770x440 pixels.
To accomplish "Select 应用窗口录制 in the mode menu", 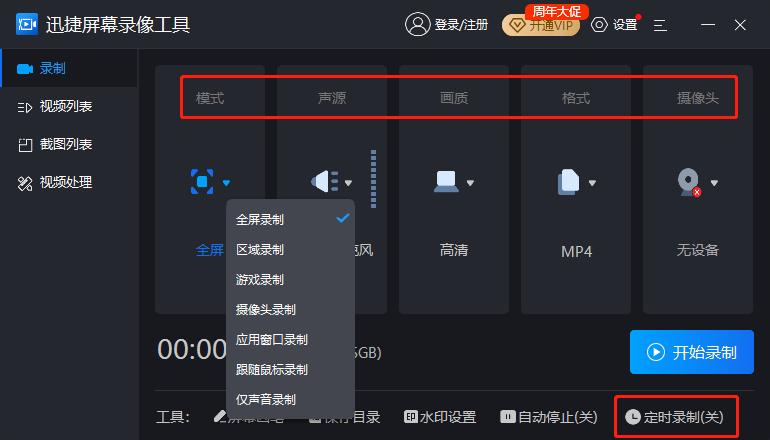I will 290,339.
